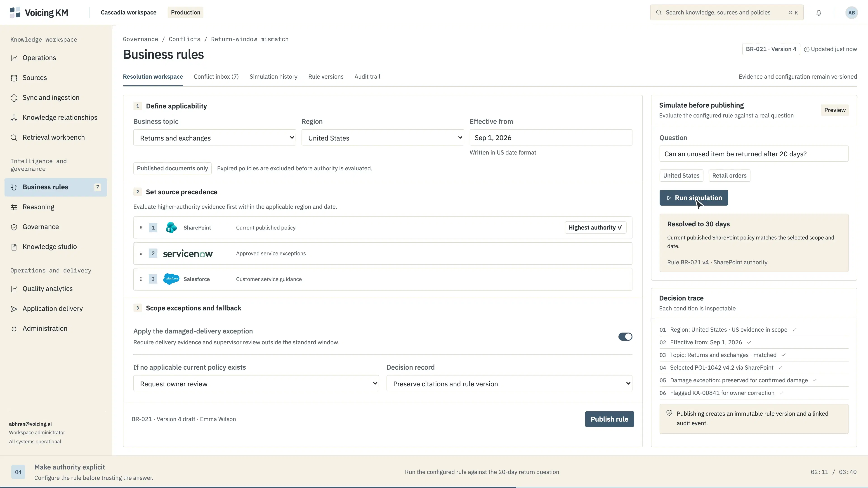Toggle the Retail orders scope chip
Image resolution: width=868 pixels, height=488 pixels.
click(729, 176)
